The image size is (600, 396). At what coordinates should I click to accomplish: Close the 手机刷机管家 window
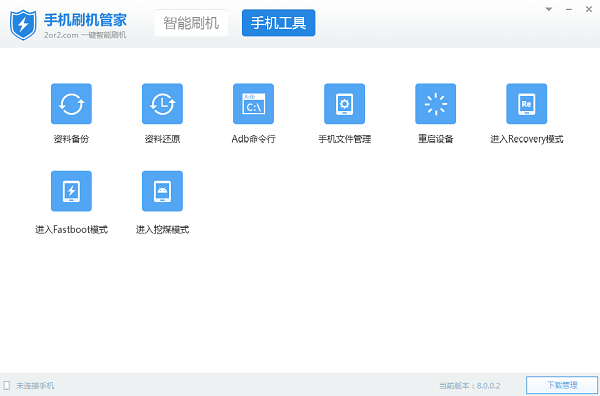click(x=589, y=9)
